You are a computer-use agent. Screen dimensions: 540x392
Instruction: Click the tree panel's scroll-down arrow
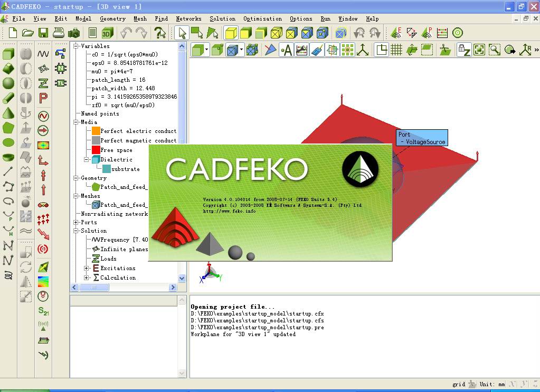click(182, 278)
